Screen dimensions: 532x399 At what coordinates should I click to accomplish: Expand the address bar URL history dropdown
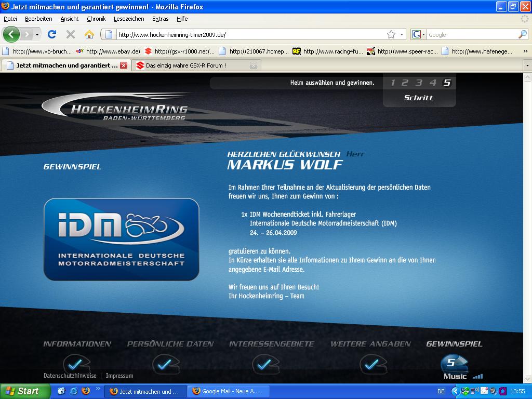click(x=402, y=34)
